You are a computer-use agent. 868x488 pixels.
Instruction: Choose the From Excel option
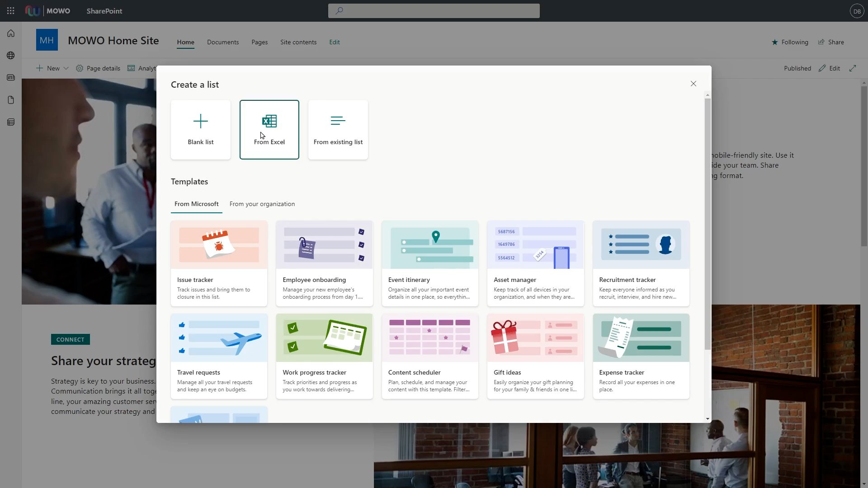tap(269, 130)
